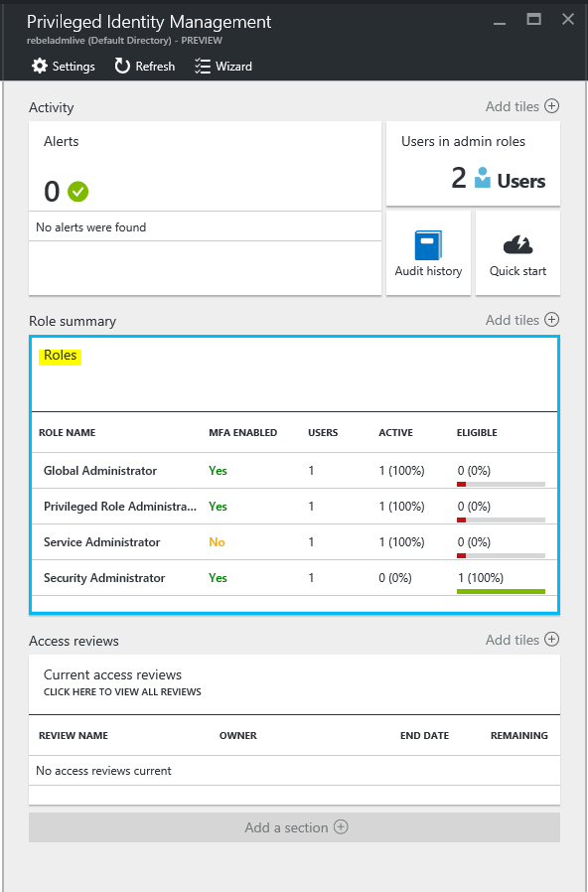Click Global Administrator eligible progress bar
Image resolution: width=588 pixels, height=892 pixels.
click(x=501, y=484)
